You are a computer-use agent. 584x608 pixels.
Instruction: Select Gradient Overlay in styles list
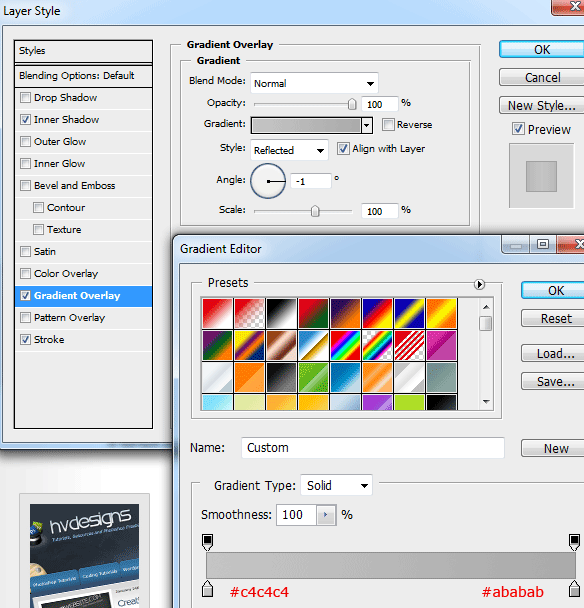pos(83,296)
